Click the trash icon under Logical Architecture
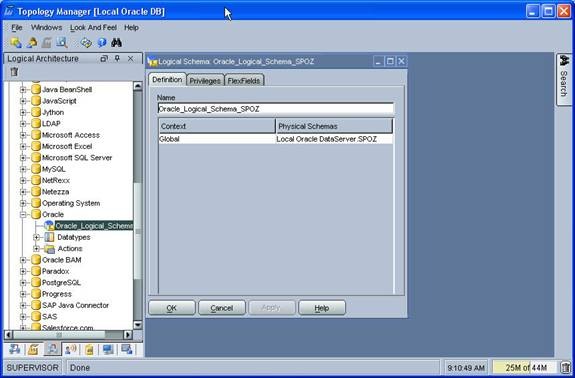 click(14, 71)
